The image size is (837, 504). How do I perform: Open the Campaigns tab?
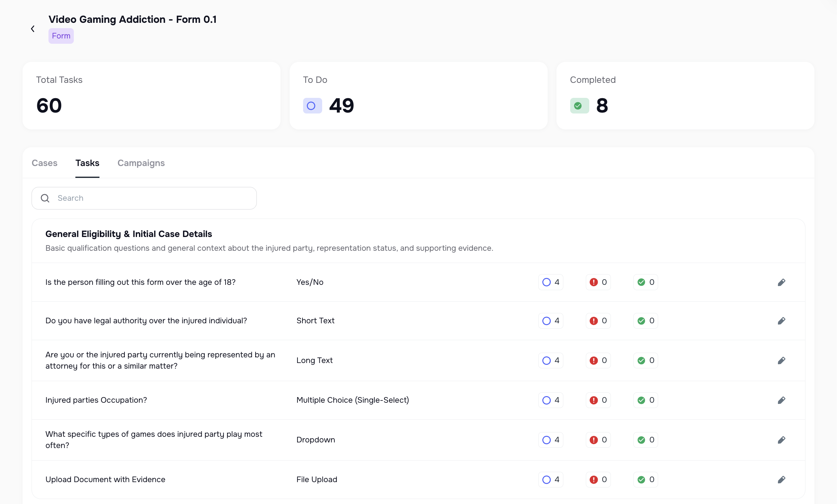tap(141, 163)
